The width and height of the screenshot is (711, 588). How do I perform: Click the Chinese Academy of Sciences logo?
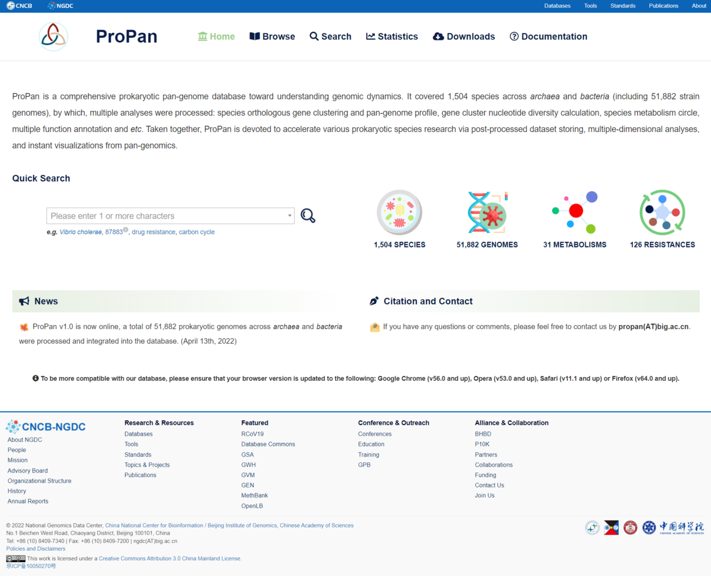click(x=674, y=528)
